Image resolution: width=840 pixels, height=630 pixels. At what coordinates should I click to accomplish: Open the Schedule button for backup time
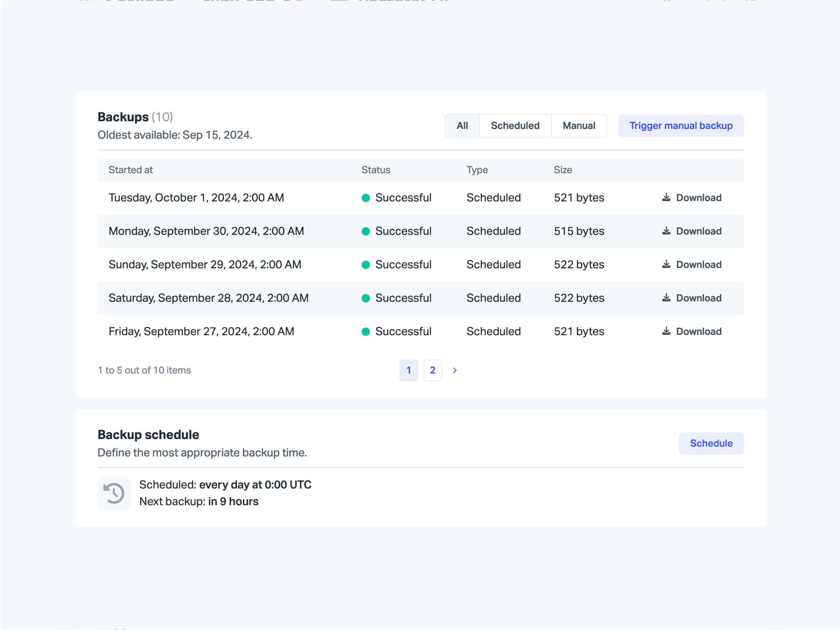711,443
